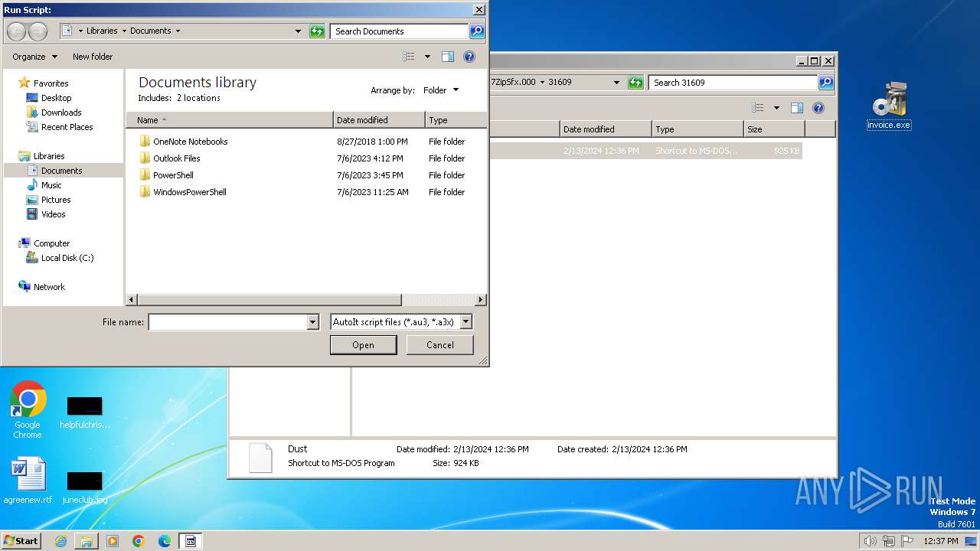Expand the Libraries breadcrumb arrow
The height and width of the screenshot is (551, 980).
pos(124,31)
